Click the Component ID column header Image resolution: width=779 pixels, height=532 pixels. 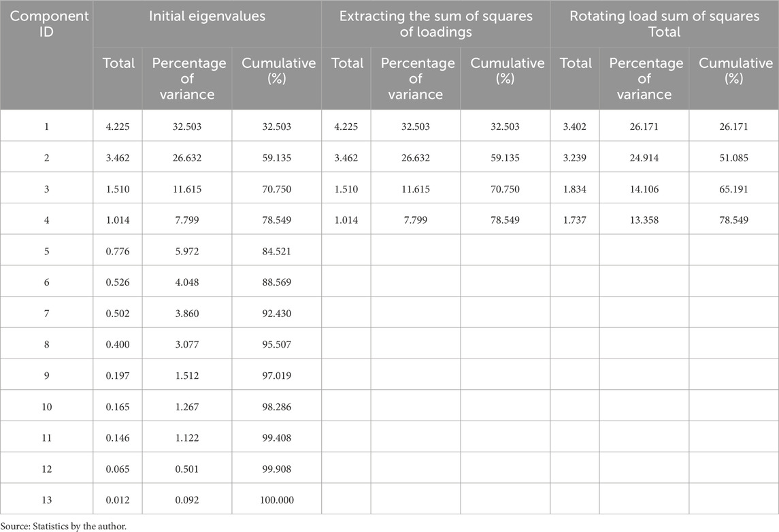click(46, 24)
